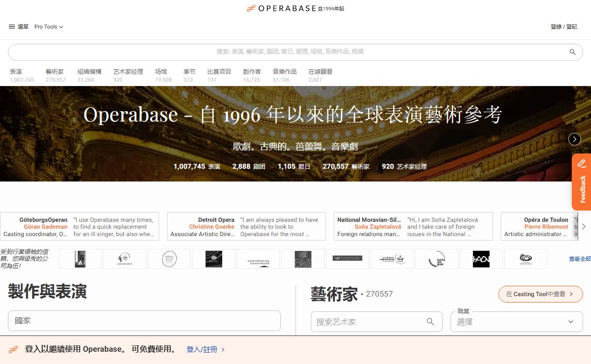The image size is (591, 364).
Task: Open the Detroit Opera testimonial heading
Action: (x=216, y=220)
